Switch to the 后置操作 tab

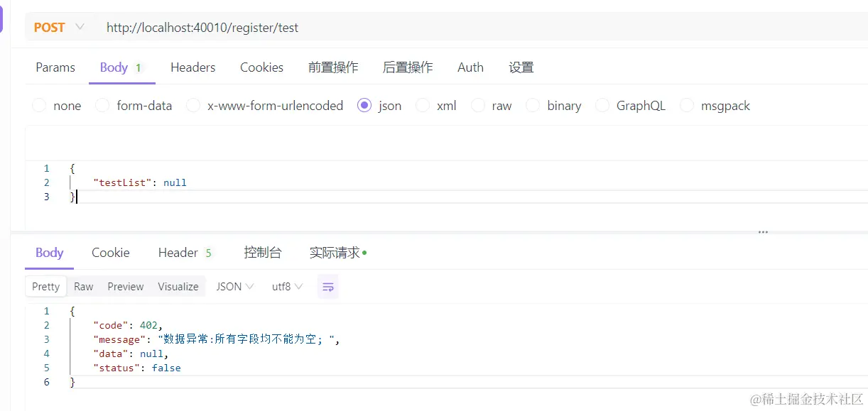point(408,67)
